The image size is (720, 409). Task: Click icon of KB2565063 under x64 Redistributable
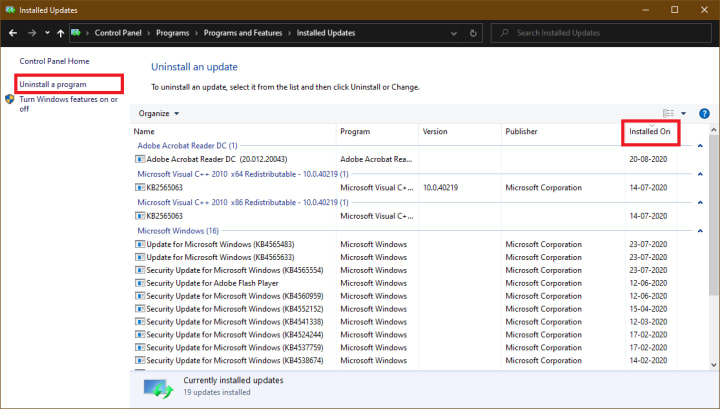tap(140, 187)
